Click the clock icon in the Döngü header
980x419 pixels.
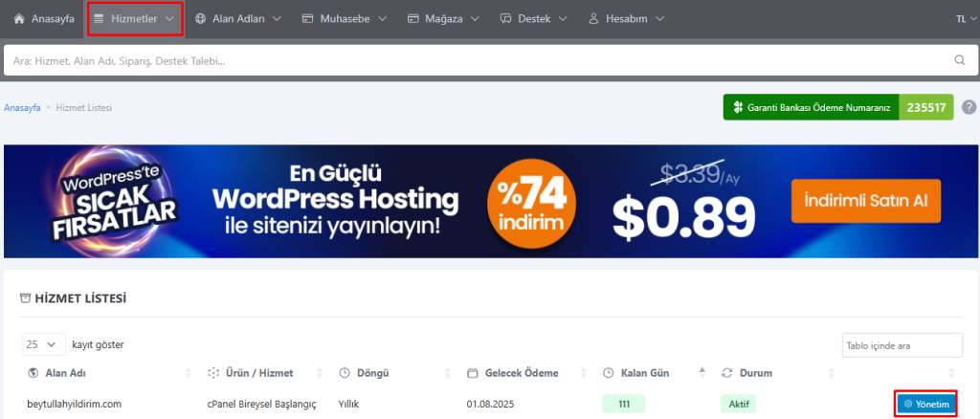(344, 373)
